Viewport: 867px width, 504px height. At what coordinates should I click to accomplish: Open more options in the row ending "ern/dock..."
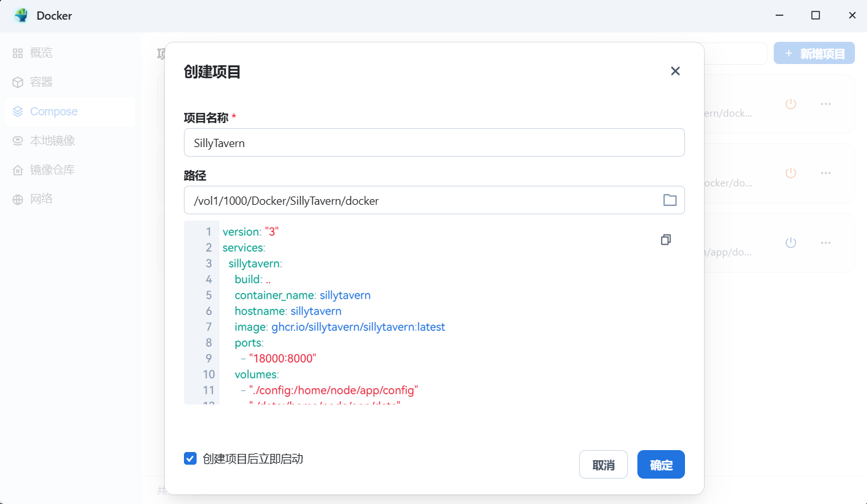[826, 104]
